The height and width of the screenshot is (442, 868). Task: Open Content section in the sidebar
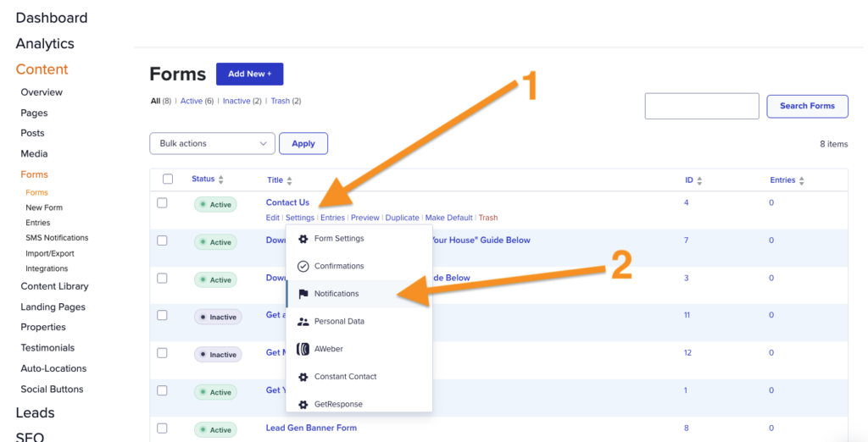42,69
